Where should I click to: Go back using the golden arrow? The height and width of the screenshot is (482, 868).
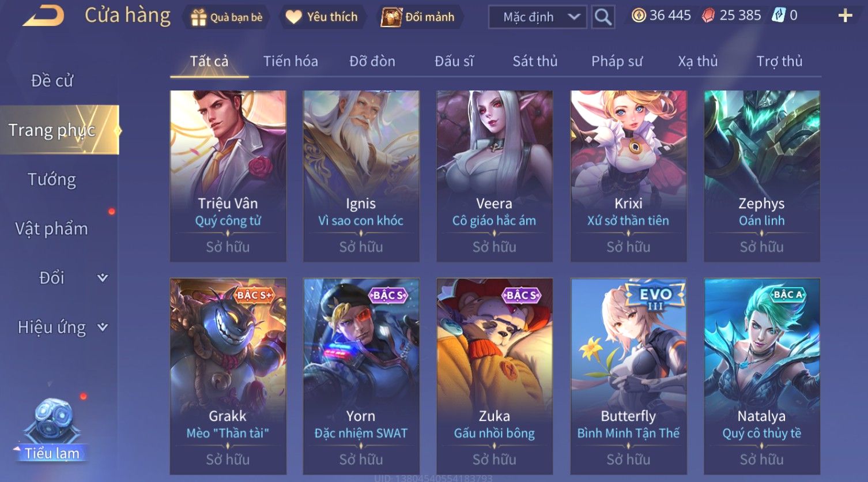tap(43, 16)
